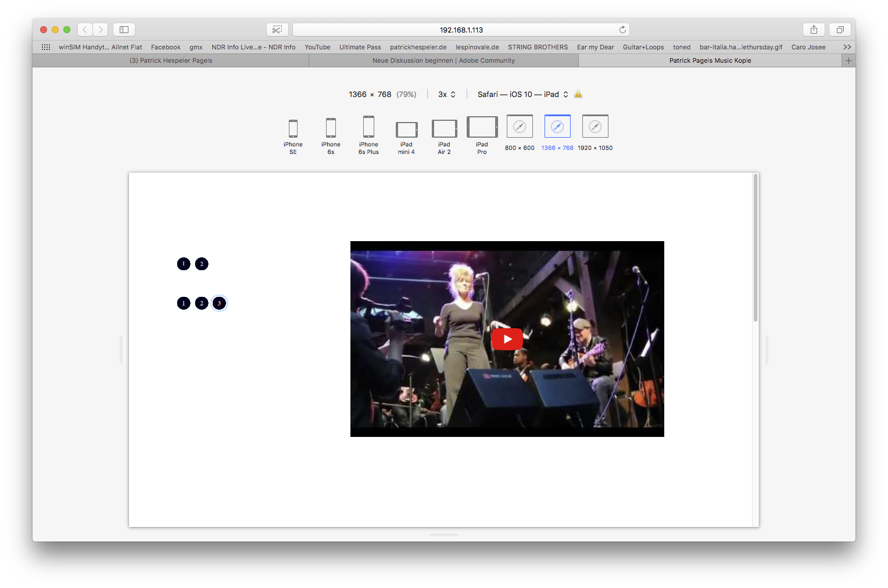The width and height of the screenshot is (888, 588).
Task: Choose the 1920 × 1050 viewport preset
Action: coord(595,133)
